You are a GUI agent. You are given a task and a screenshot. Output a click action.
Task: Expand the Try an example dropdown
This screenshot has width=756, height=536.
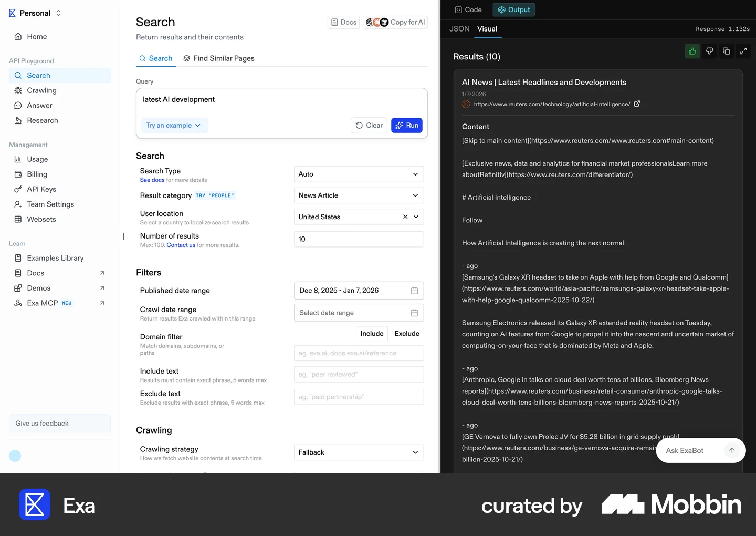pyautogui.click(x=174, y=126)
